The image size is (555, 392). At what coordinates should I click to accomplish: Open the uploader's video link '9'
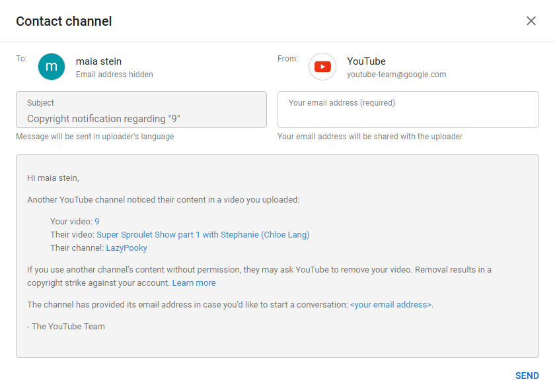click(x=97, y=222)
